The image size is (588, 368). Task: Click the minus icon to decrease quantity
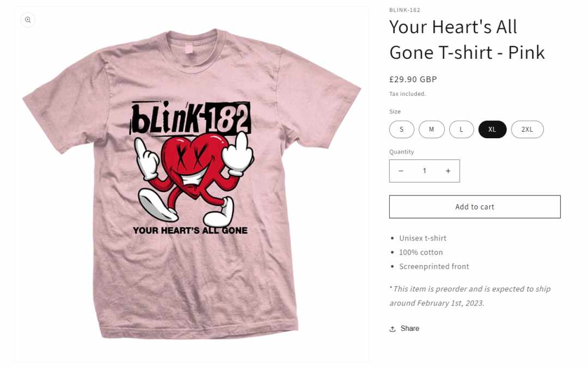point(401,171)
